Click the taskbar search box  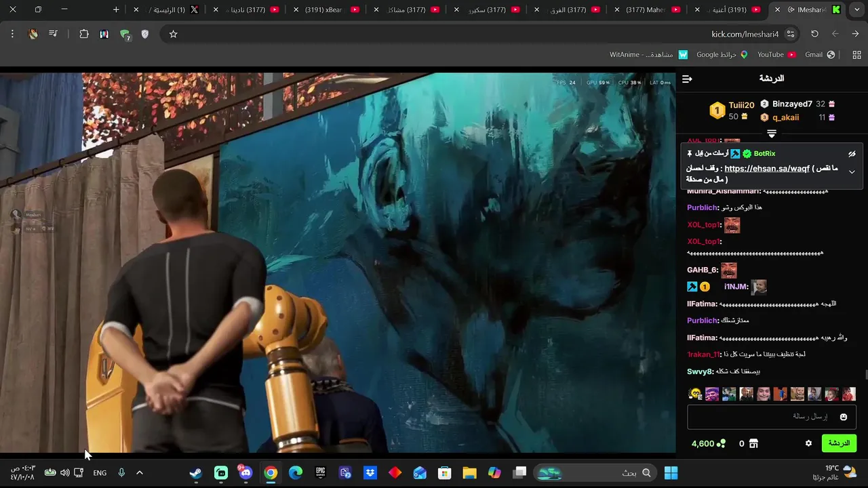click(595, 472)
